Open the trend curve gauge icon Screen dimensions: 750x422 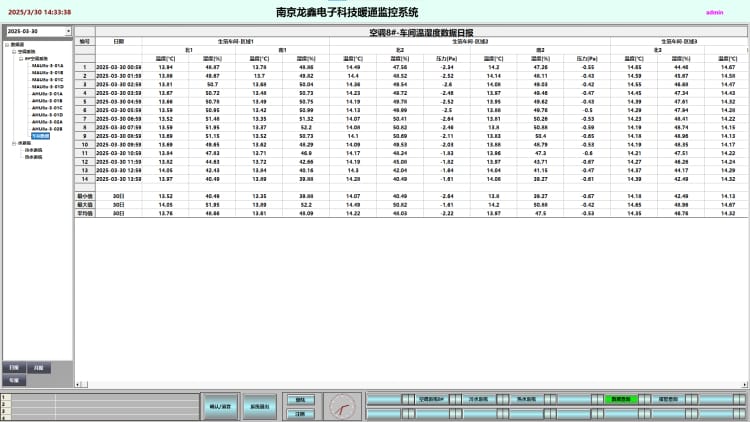[x=342, y=405]
